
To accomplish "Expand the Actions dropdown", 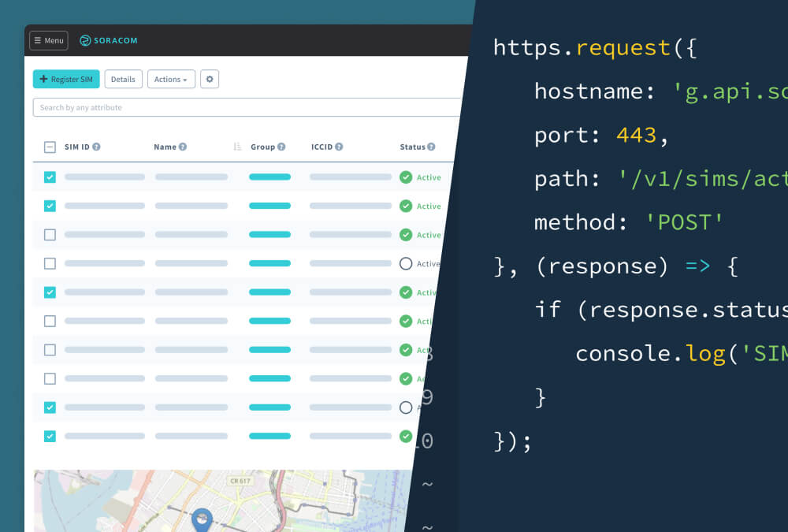I will tap(171, 79).
